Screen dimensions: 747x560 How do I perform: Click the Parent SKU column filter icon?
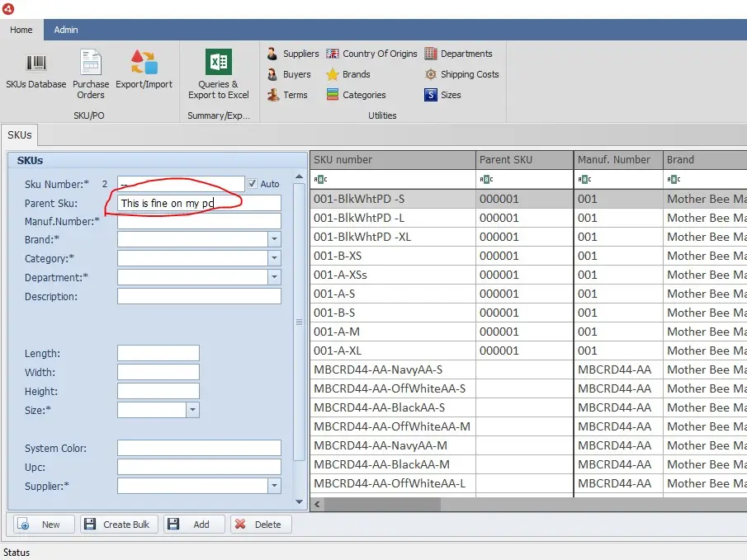click(486, 180)
